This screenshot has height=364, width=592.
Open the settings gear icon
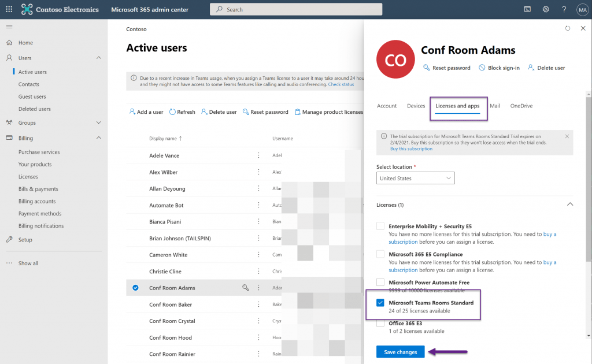pos(546,9)
